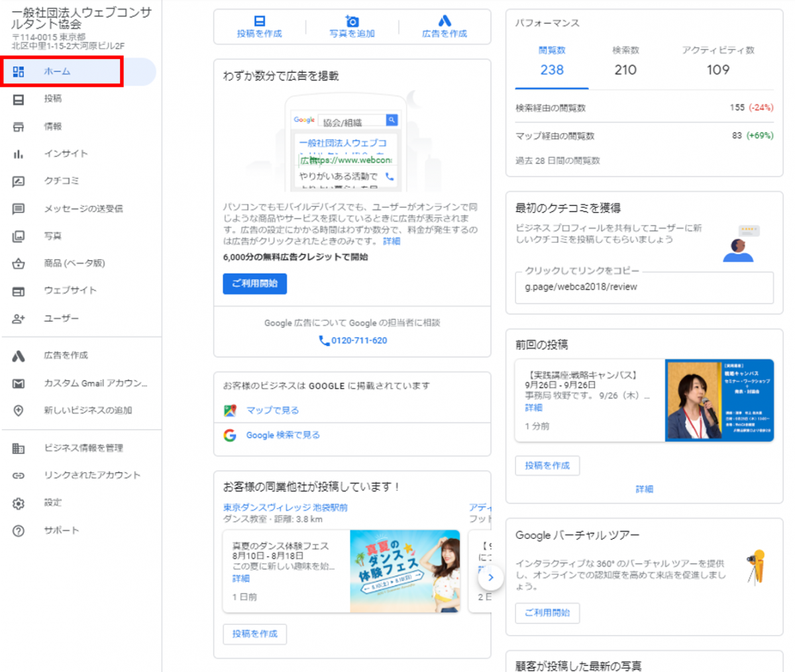Show next competitor post with arrow
This screenshot has height=672, width=795.
490,577
